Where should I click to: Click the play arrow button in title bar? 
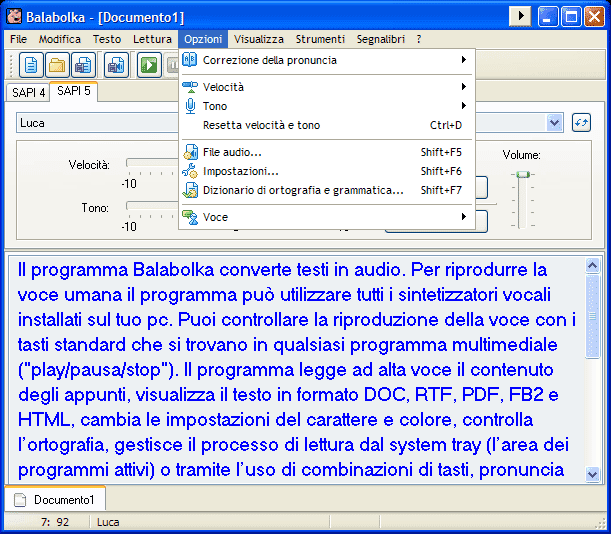(x=520, y=16)
